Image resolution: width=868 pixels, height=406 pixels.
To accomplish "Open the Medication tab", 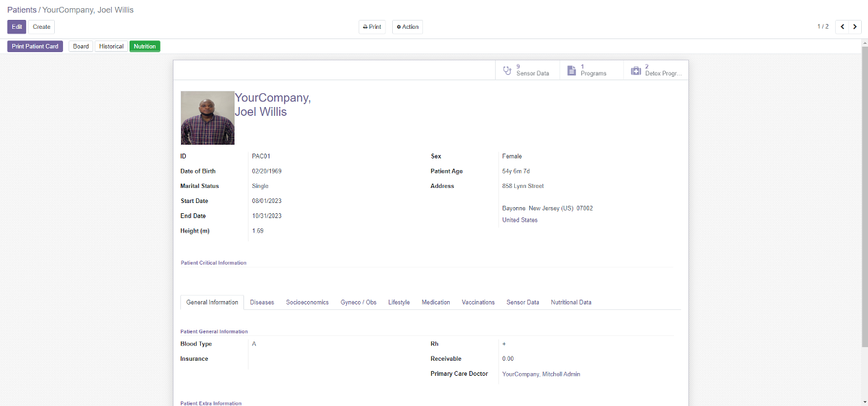I will pyautogui.click(x=436, y=302).
